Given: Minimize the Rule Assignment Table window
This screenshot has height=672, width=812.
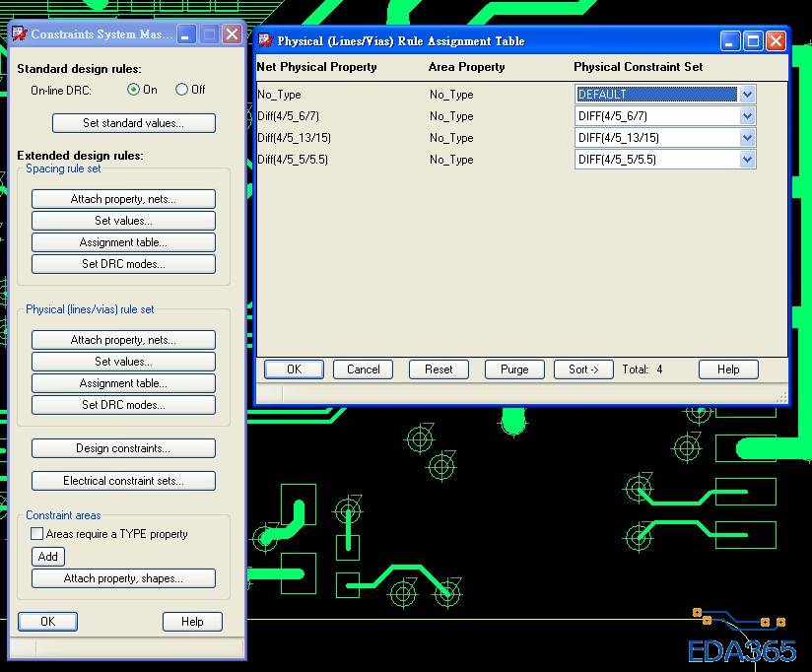Looking at the screenshot, I should [x=730, y=41].
